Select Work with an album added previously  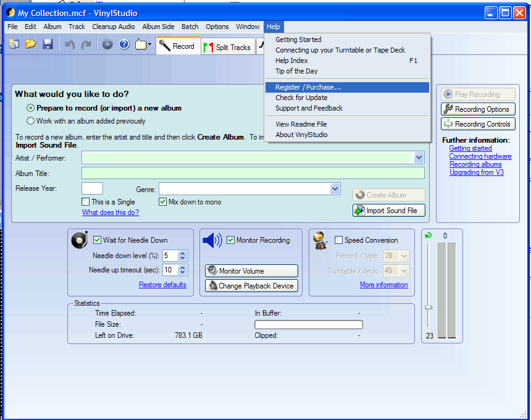point(31,121)
